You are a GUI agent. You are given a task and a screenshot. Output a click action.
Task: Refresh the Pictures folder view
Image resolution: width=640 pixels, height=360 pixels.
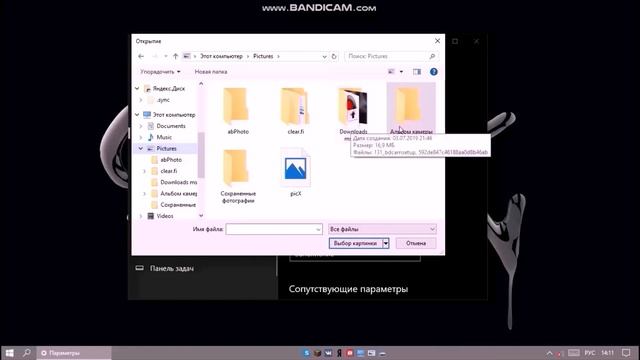334,56
